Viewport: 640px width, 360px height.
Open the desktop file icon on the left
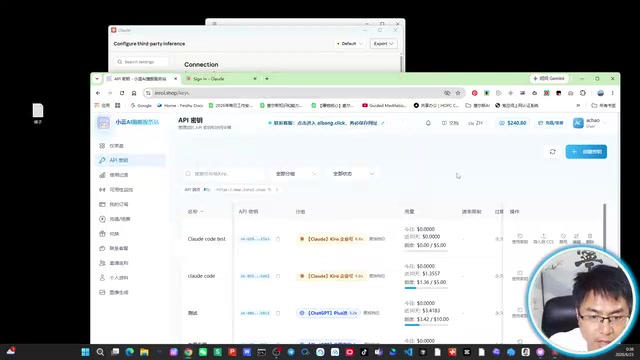point(38,113)
